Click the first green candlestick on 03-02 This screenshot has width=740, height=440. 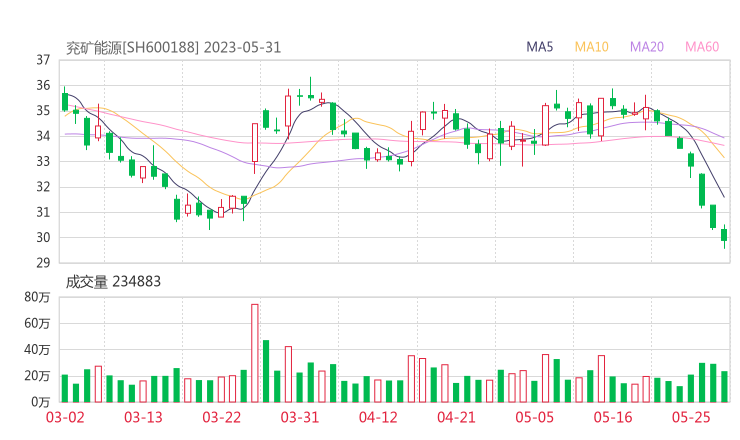tap(65, 101)
